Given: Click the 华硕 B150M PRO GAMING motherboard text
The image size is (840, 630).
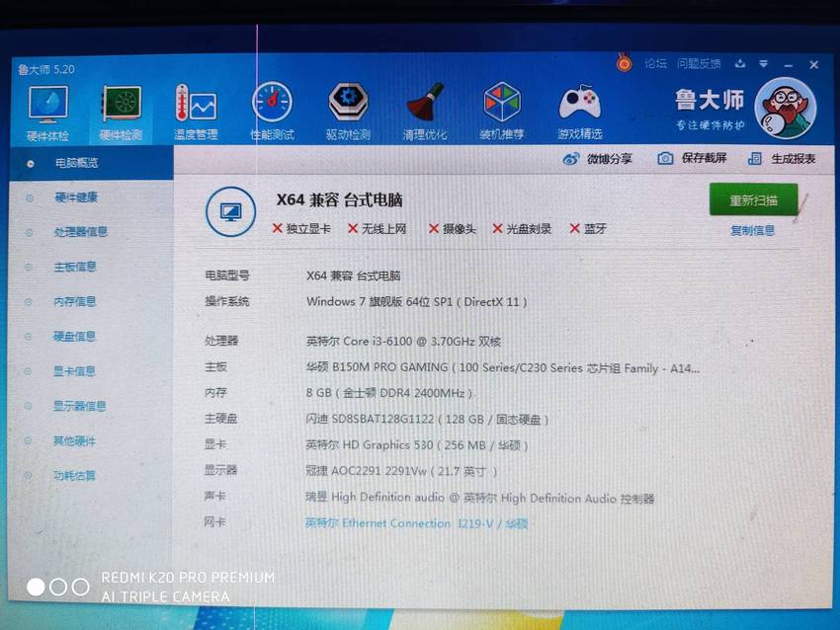Looking at the screenshot, I should 502,367.
